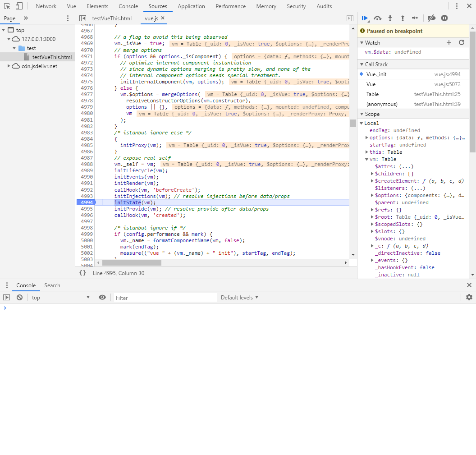
Task: Step over next function call
Action: (x=378, y=18)
